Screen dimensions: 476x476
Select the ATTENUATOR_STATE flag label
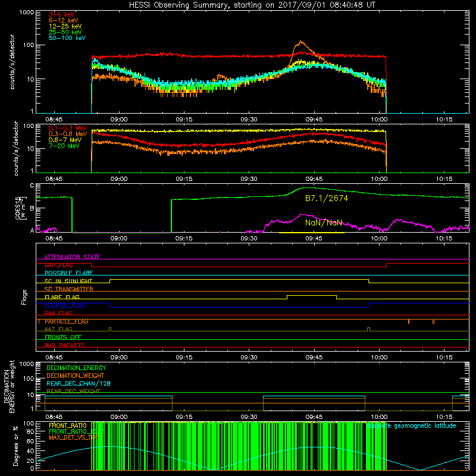point(72,257)
